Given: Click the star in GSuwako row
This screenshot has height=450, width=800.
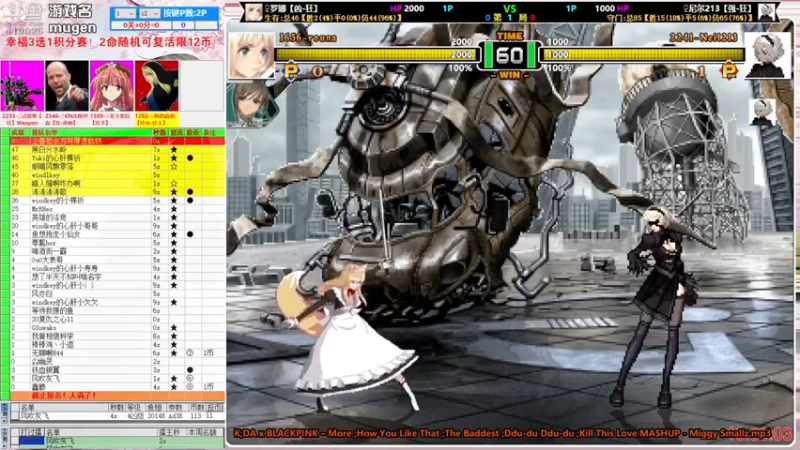Looking at the screenshot, I should [x=174, y=328].
